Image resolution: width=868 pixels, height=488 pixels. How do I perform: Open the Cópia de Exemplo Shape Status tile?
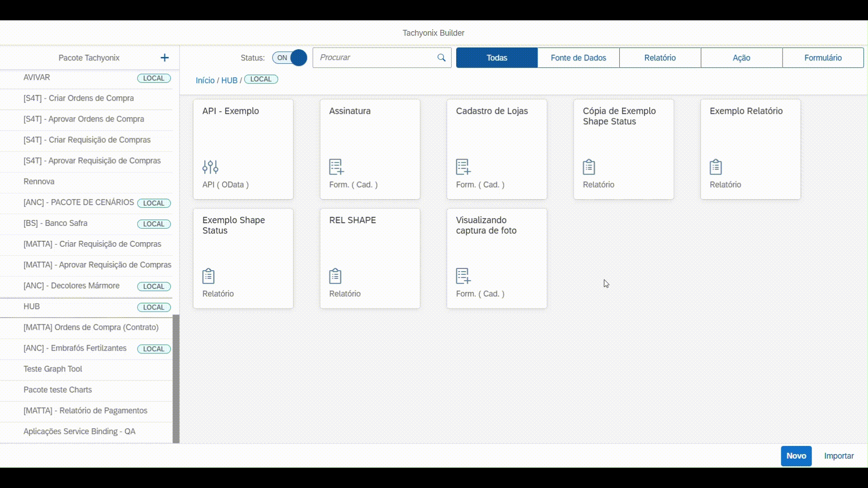pyautogui.click(x=623, y=149)
